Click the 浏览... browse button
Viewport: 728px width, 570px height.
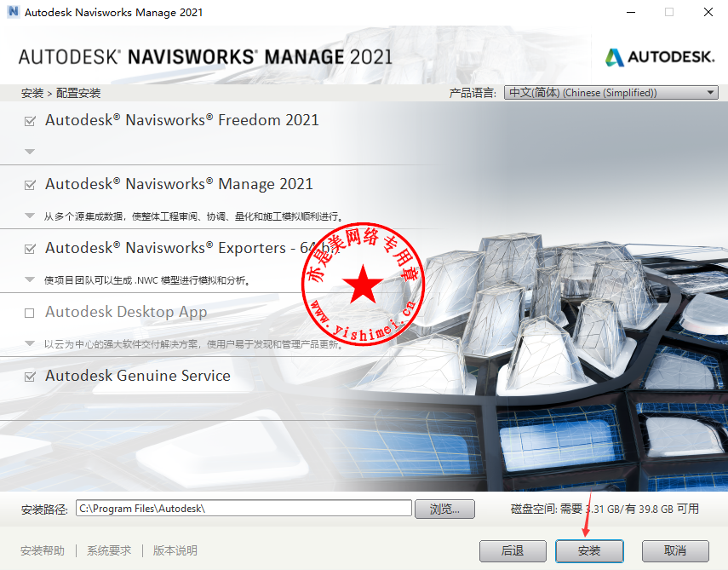tap(444, 510)
